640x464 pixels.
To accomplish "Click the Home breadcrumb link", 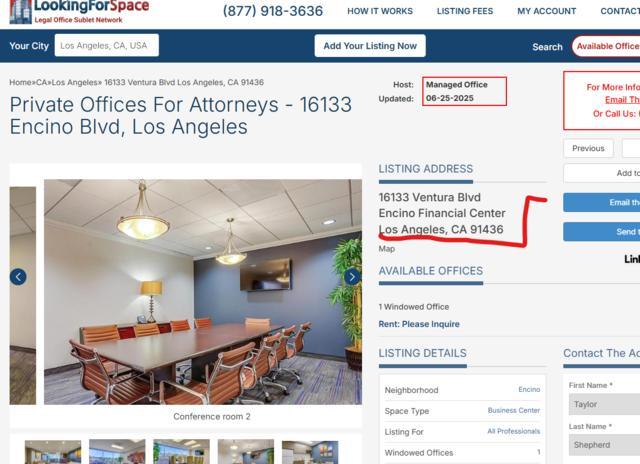I will click(20, 82).
